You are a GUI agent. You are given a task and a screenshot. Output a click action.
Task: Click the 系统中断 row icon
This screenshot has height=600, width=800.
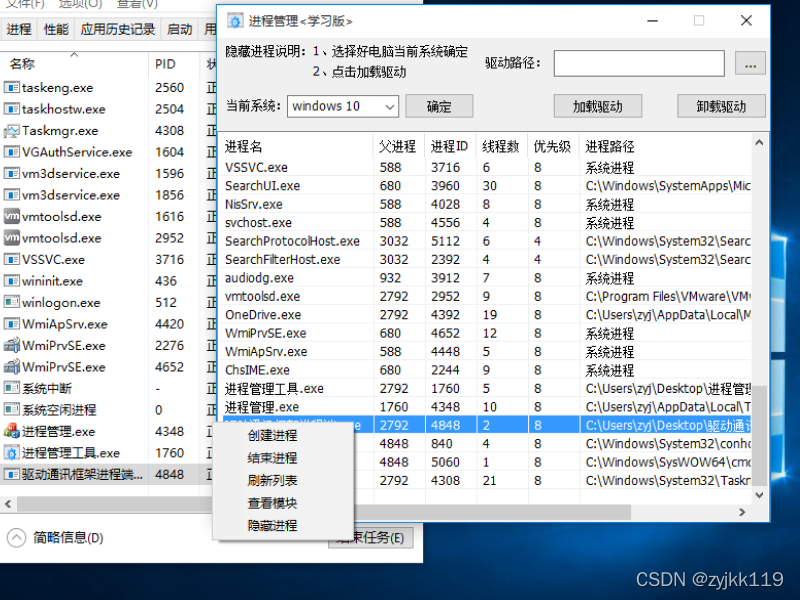[x=11, y=388]
